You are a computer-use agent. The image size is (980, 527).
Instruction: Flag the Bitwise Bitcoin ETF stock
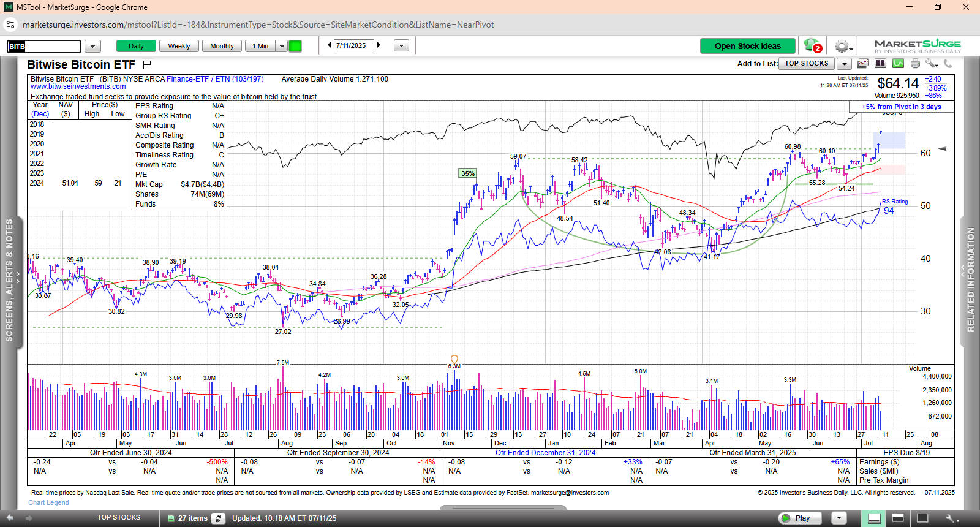[x=147, y=64]
